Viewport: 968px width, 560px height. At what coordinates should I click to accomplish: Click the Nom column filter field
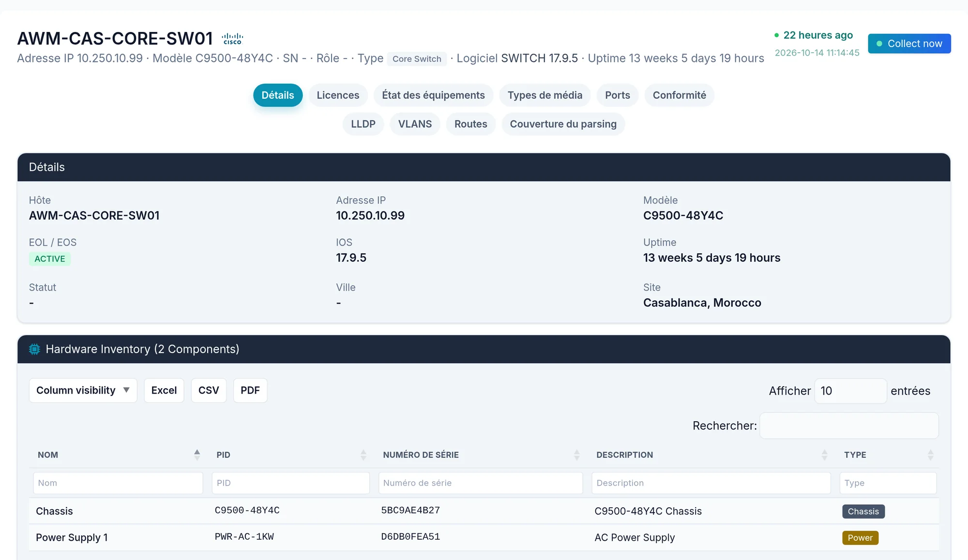[x=118, y=483]
